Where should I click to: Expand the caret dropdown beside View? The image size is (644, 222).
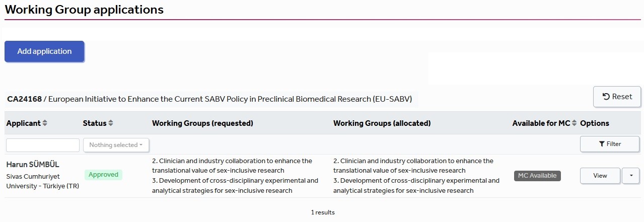(631, 176)
